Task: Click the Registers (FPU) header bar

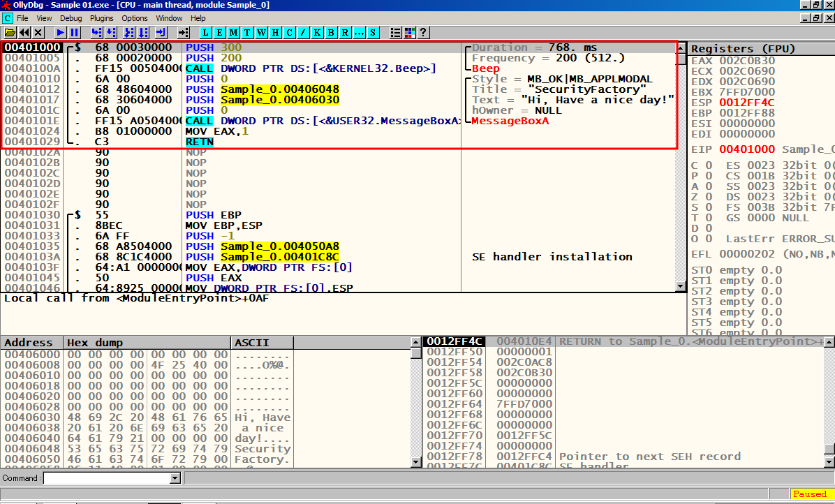Action: click(x=761, y=48)
